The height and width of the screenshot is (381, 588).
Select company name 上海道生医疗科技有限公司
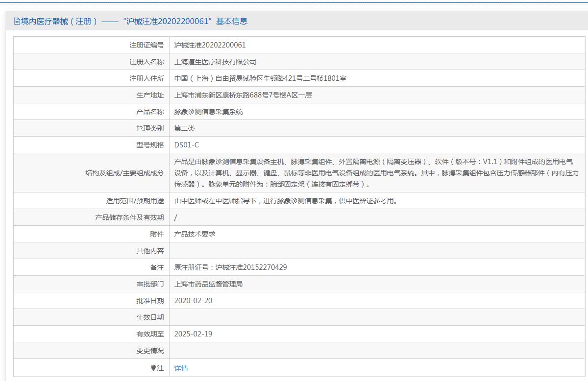click(216, 62)
